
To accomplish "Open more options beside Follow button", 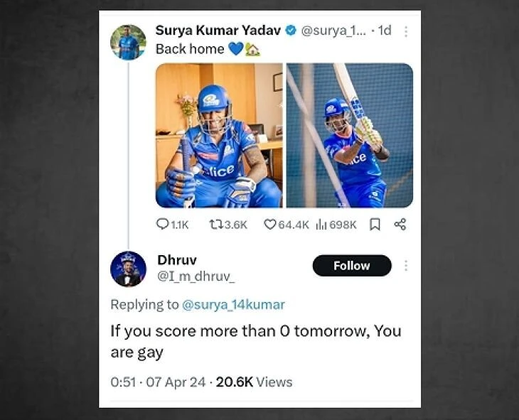I will click(x=406, y=266).
